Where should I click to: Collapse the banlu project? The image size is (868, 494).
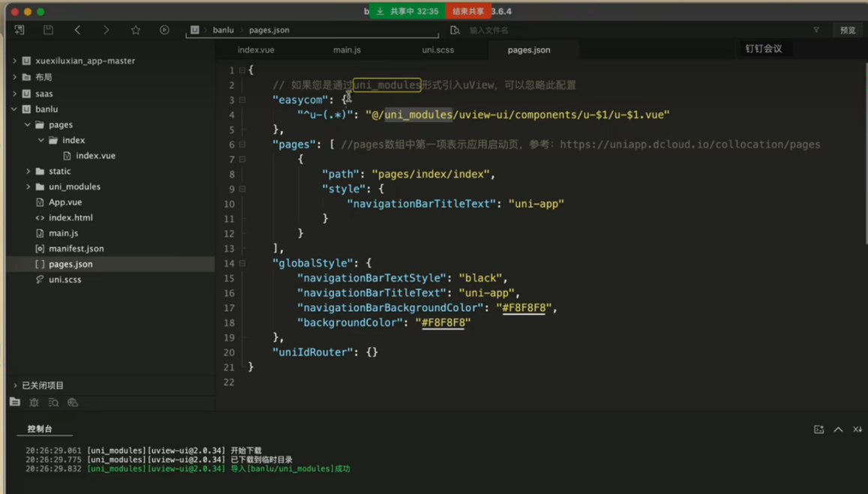[15, 109]
